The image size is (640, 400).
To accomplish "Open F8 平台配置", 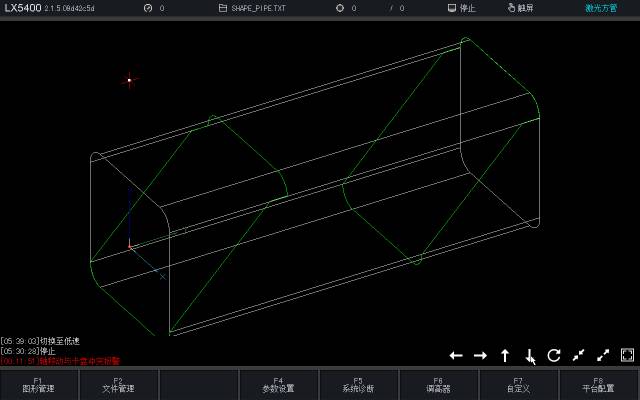I will [x=599, y=385].
